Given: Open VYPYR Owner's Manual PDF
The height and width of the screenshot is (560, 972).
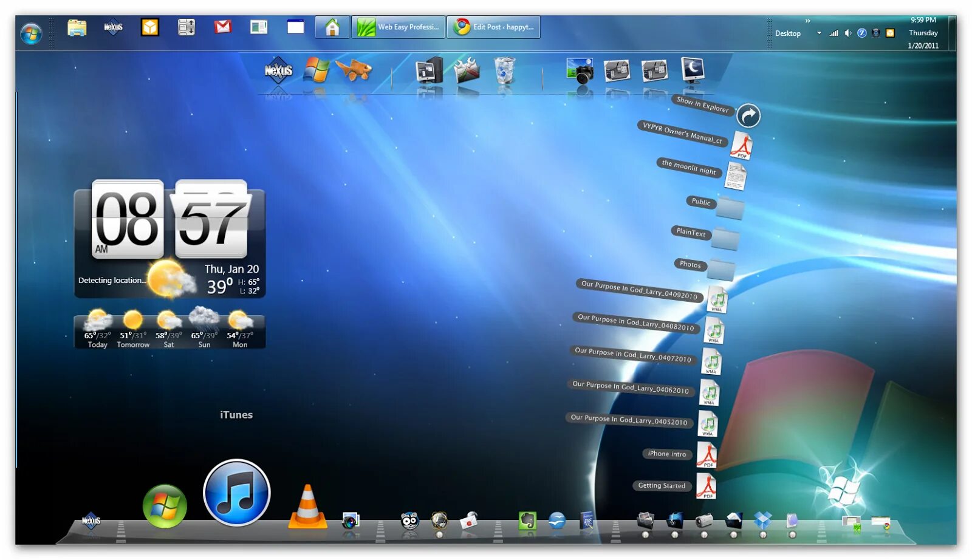Looking at the screenshot, I should coord(742,146).
